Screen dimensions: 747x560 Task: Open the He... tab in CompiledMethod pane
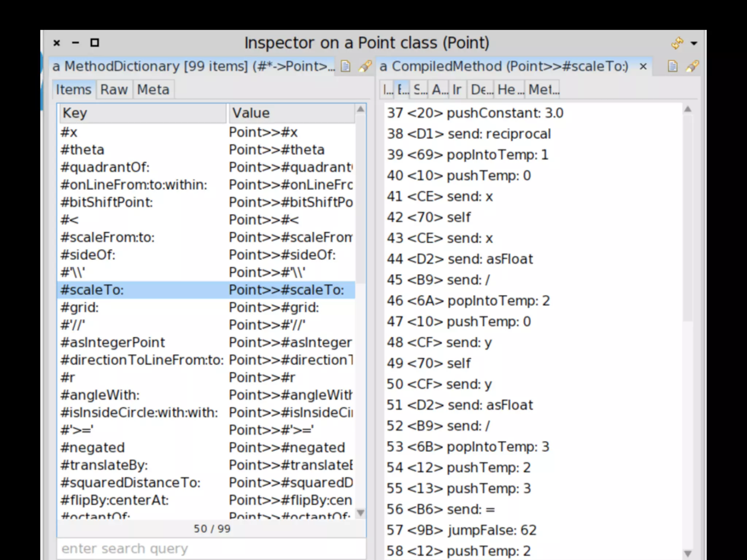tap(510, 89)
